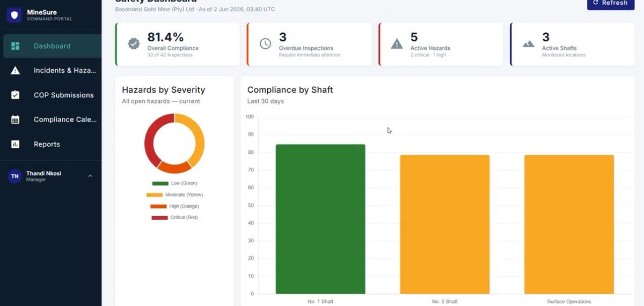
Task: Click the verified badge icon on Overall Compliance
Action: click(x=134, y=44)
